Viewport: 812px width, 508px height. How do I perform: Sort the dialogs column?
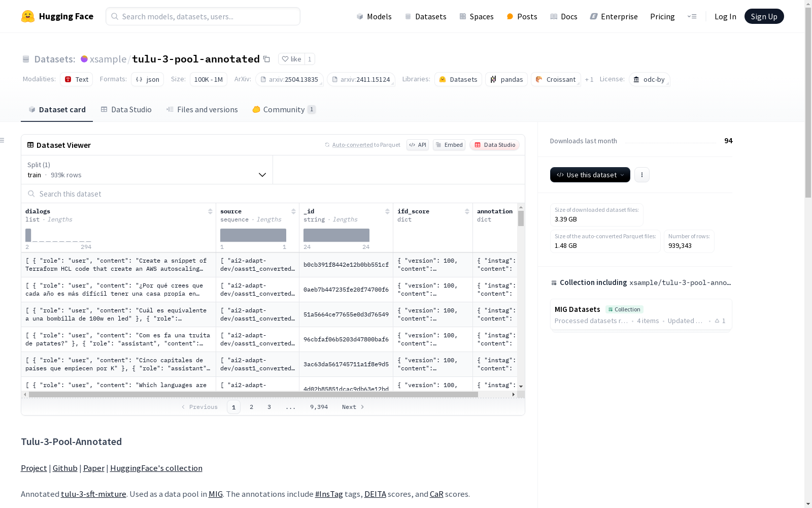(x=210, y=211)
